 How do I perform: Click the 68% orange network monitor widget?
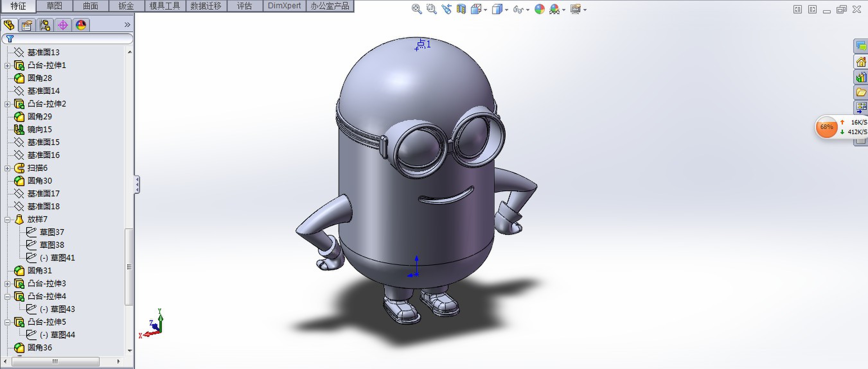[x=826, y=127]
